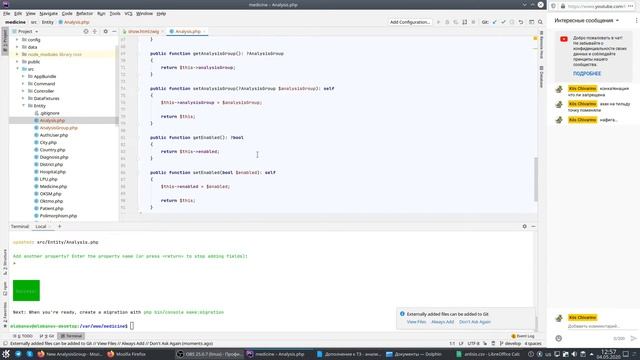Open the KDE application launcher
Screen dimensions: 640x360
(x=6, y=354)
